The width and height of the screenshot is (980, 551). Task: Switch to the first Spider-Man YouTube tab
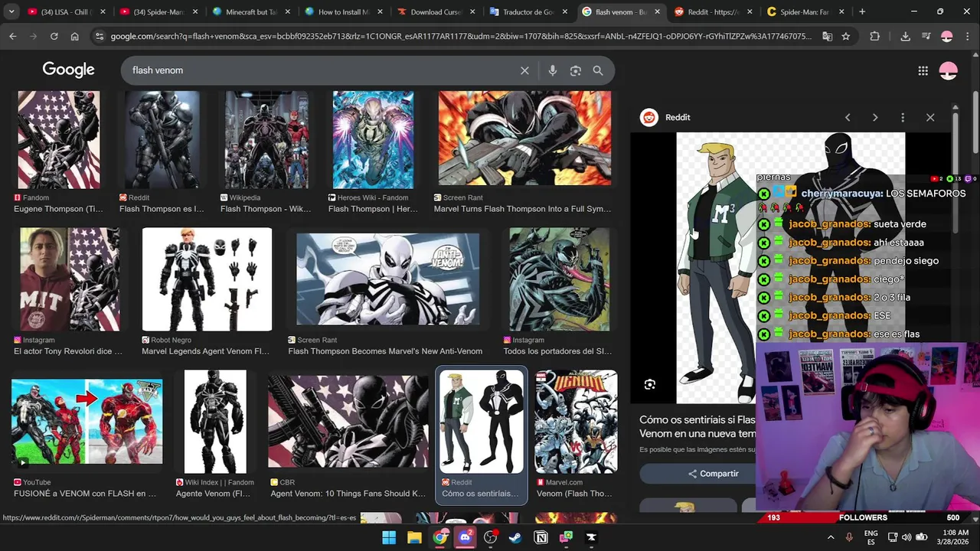[156, 11]
